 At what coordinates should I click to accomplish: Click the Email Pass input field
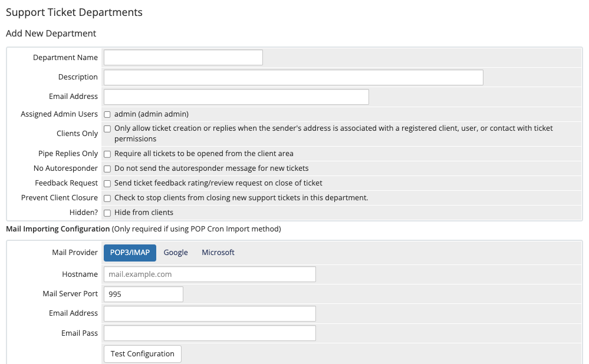click(x=210, y=333)
